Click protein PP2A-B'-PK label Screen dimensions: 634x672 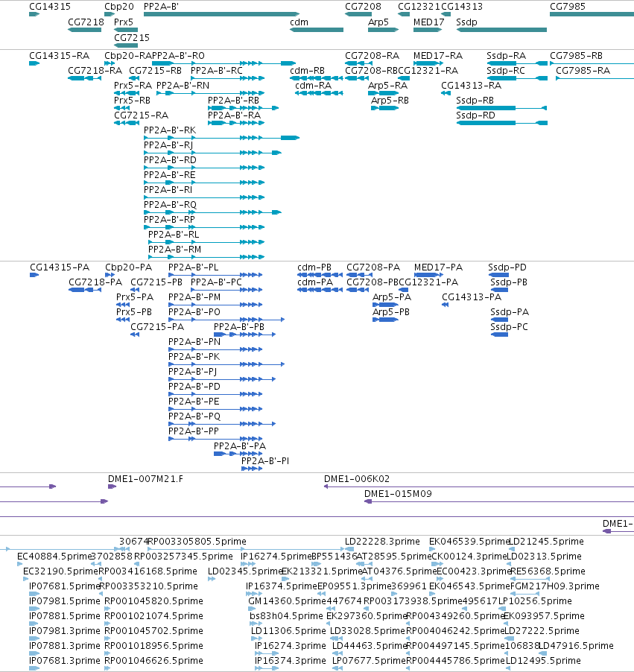click(x=194, y=357)
